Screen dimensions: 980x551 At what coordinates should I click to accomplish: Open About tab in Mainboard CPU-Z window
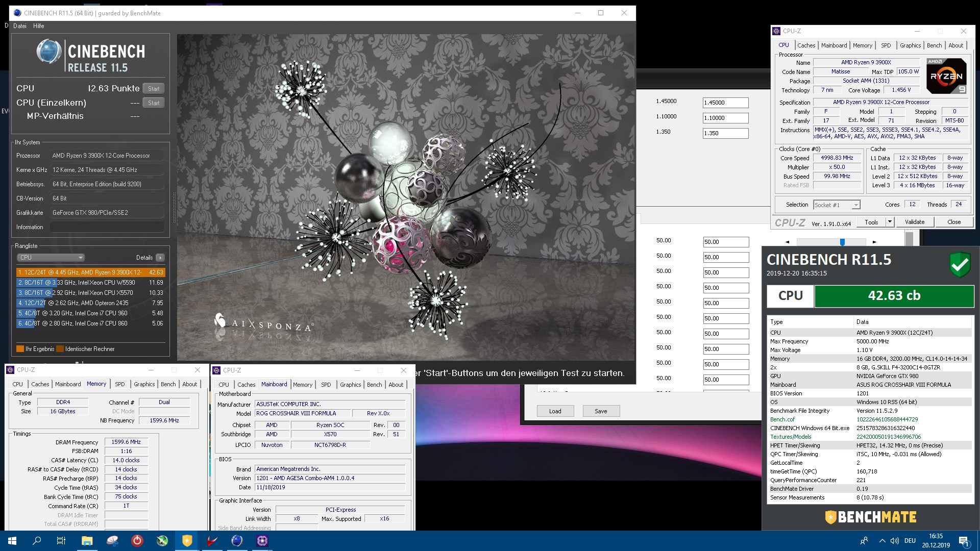click(396, 385)
